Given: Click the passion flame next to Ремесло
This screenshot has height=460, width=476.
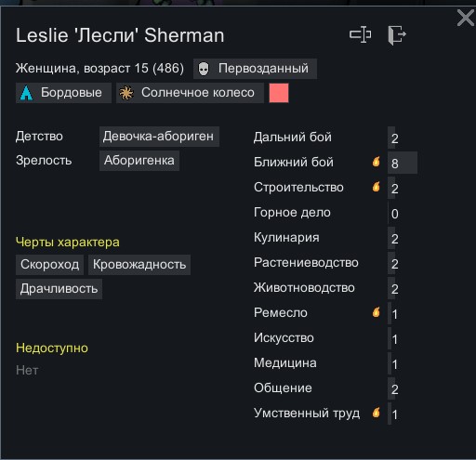Looking at the screenshot, I should (376, 312).
